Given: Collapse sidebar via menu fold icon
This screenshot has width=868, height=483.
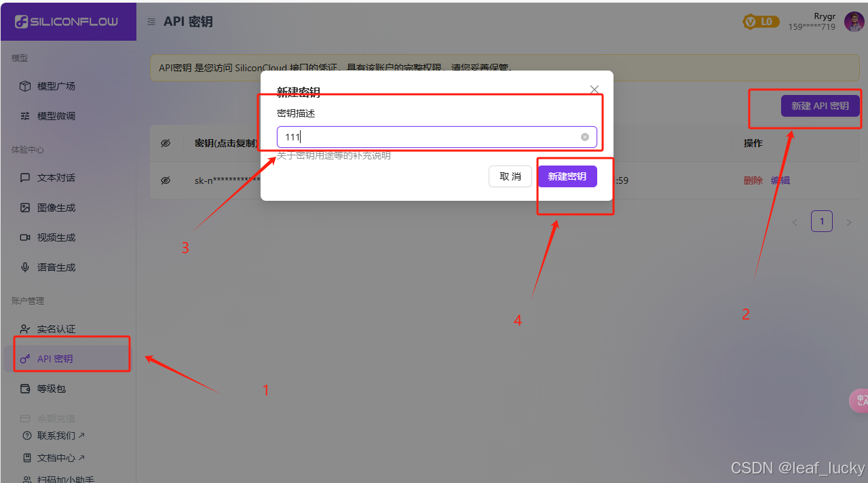Looking at the screenshot, I should 151,22.
